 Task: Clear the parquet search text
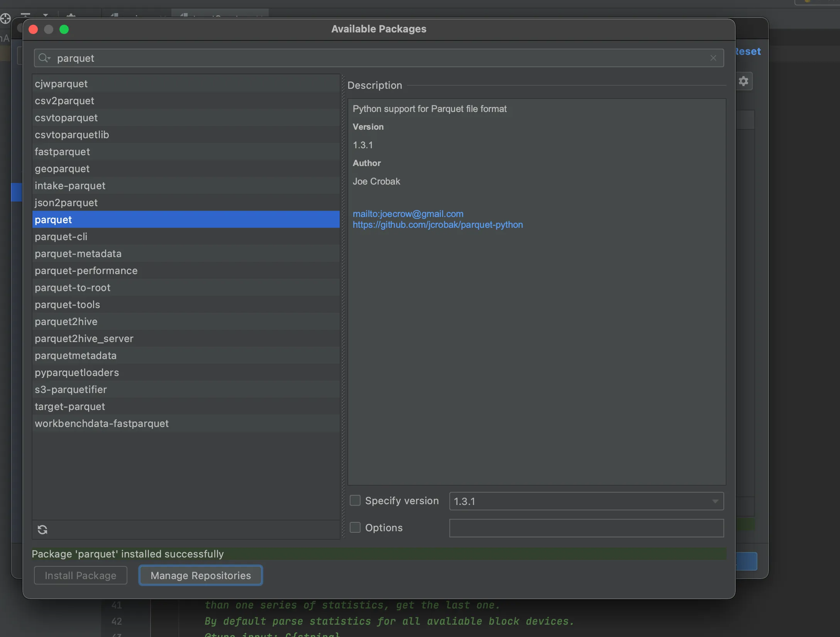713,58
